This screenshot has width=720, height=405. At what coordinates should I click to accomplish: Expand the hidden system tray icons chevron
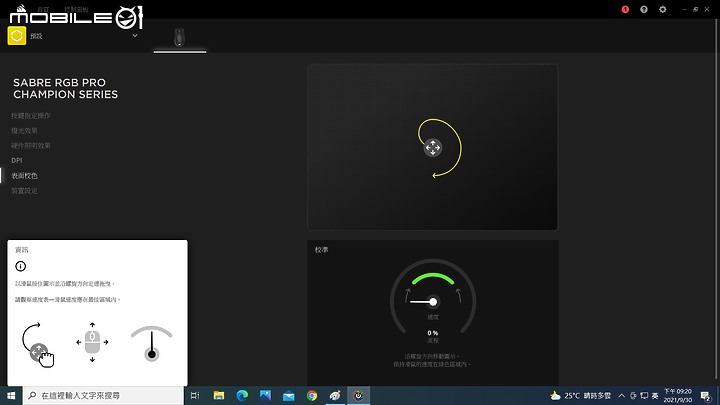(x=621, y=395)
